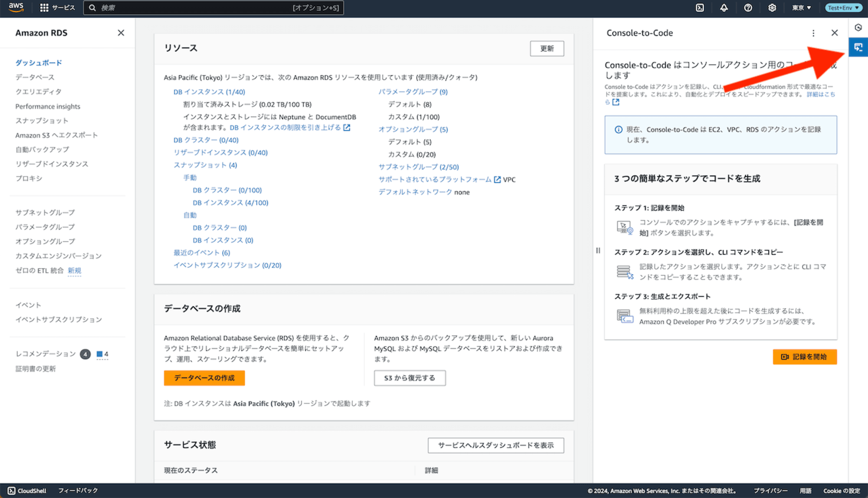Open the Console-to-Code options kebab menu
Viewport: 868px width, 498px height.
pos(813,33)
